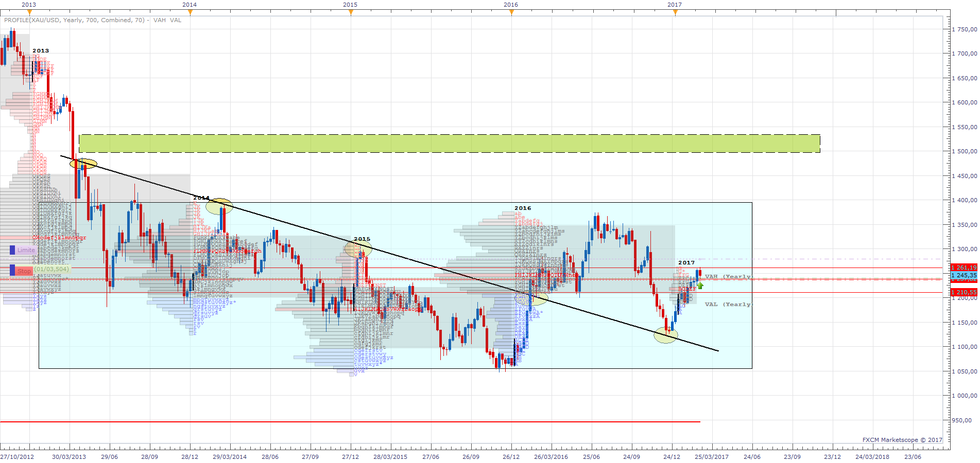Click the VAH (Yearly) line label

coord(729,277)
